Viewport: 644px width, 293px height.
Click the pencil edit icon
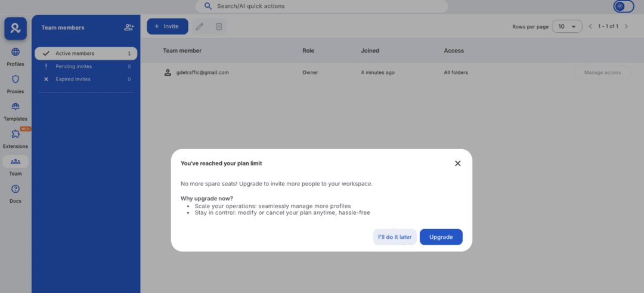click(200, 26)
